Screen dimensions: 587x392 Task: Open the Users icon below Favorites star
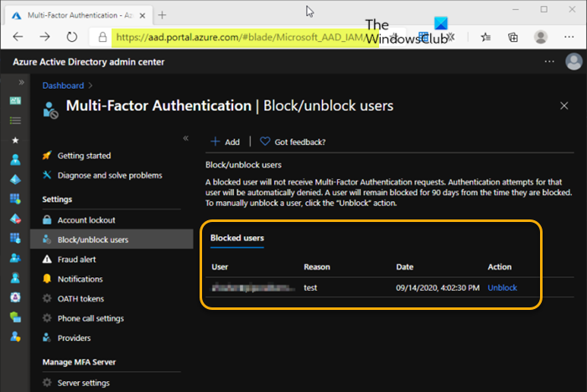15,160
